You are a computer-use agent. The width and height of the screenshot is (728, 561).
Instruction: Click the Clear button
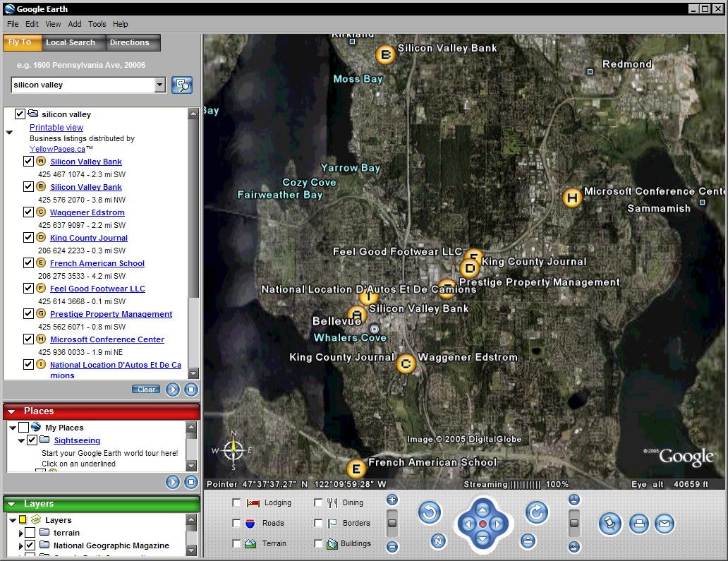[146, 390]
